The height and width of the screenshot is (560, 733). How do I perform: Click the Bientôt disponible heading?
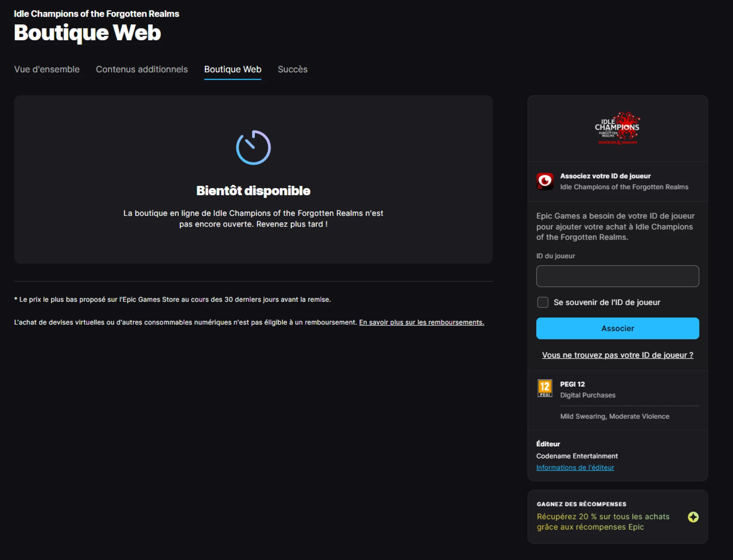pos(253,191)
